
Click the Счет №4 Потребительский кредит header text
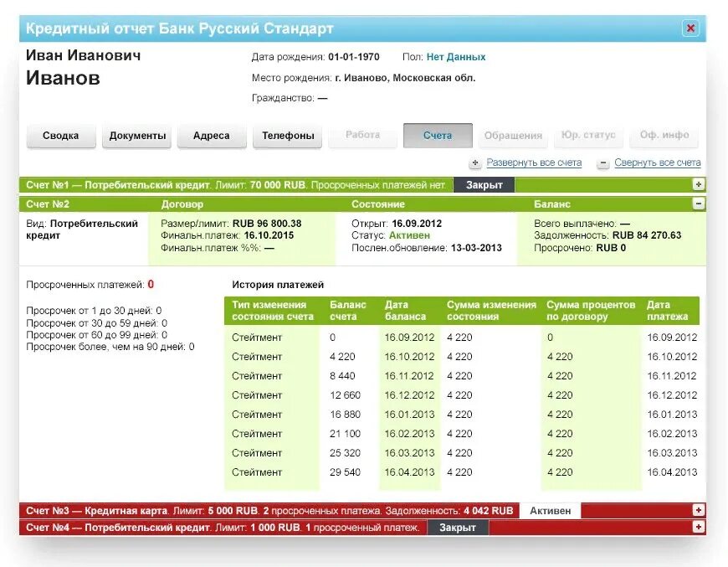point(118,528)
